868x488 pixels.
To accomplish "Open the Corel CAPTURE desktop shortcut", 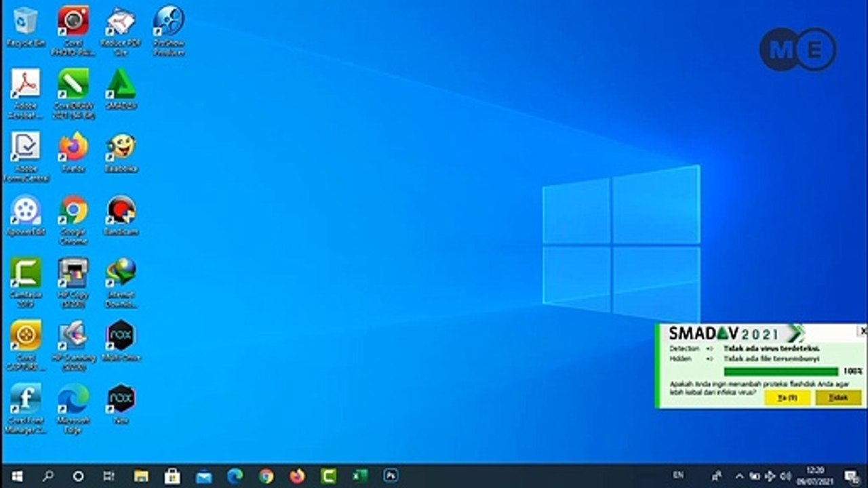I will point(25,345).
